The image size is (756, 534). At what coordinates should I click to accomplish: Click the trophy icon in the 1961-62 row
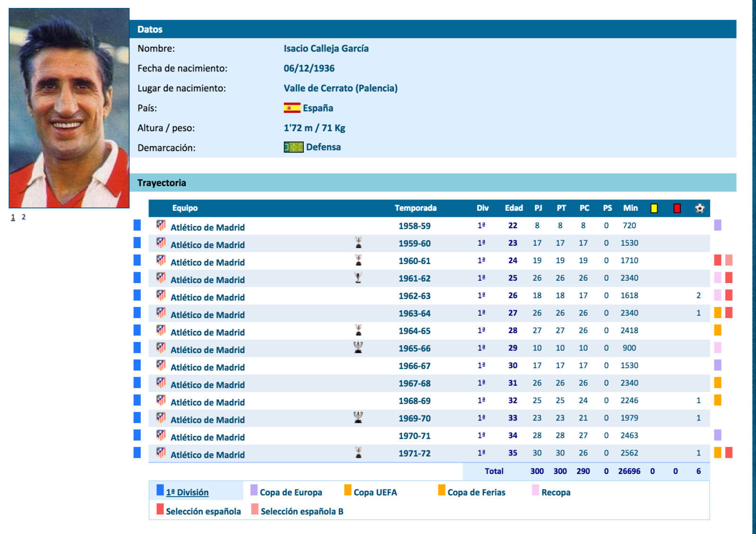(358, 278)
